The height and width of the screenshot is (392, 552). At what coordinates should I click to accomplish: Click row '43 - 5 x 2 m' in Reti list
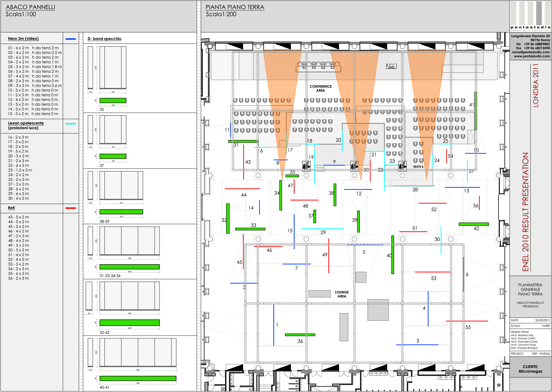[18, 217]
